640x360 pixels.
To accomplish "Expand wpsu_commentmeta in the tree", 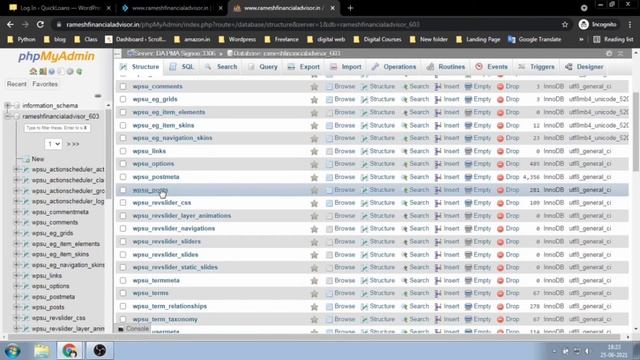I will pyautogui.click(x=17, y=212).
